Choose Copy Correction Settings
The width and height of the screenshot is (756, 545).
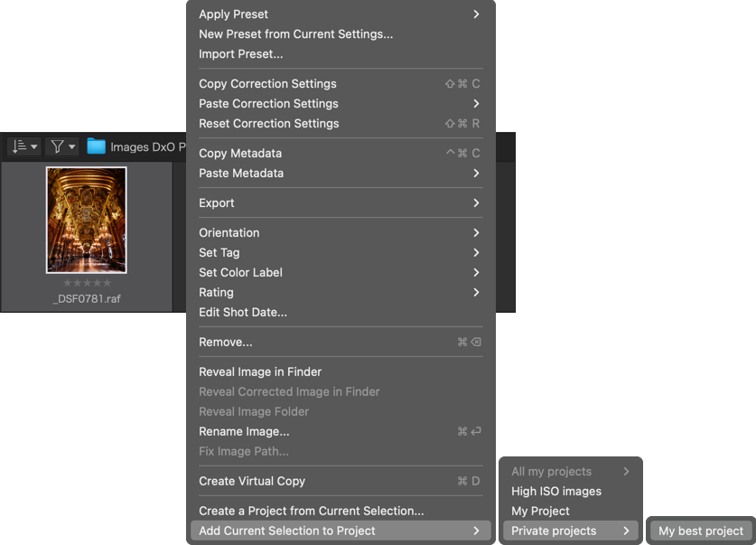click(x=341, y=84)
